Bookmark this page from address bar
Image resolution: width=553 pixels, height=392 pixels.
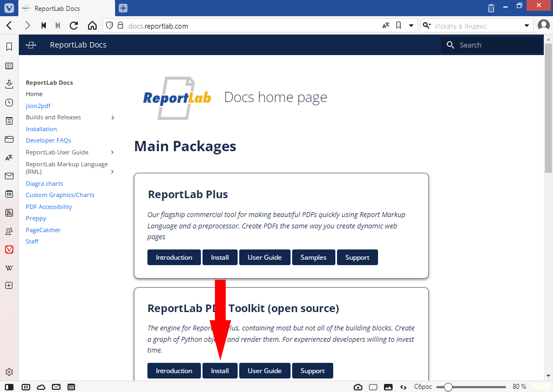click(399, 25)
